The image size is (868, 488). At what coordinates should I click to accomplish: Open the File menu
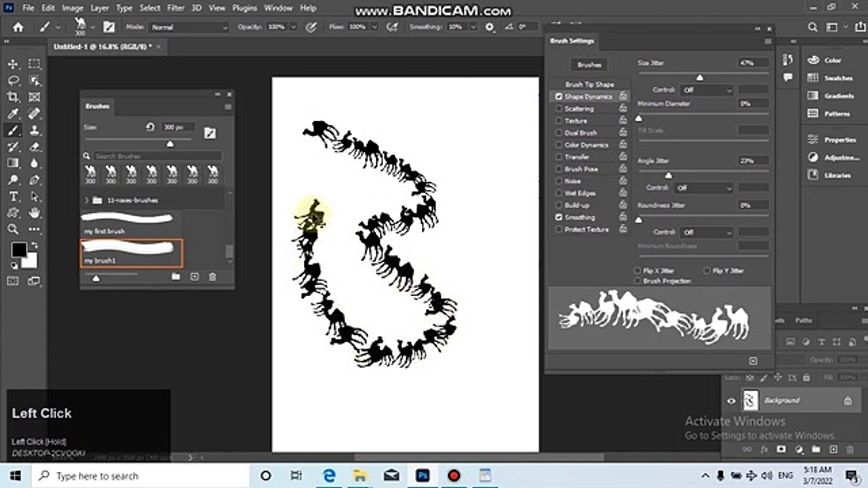click(x=28, y=8)
